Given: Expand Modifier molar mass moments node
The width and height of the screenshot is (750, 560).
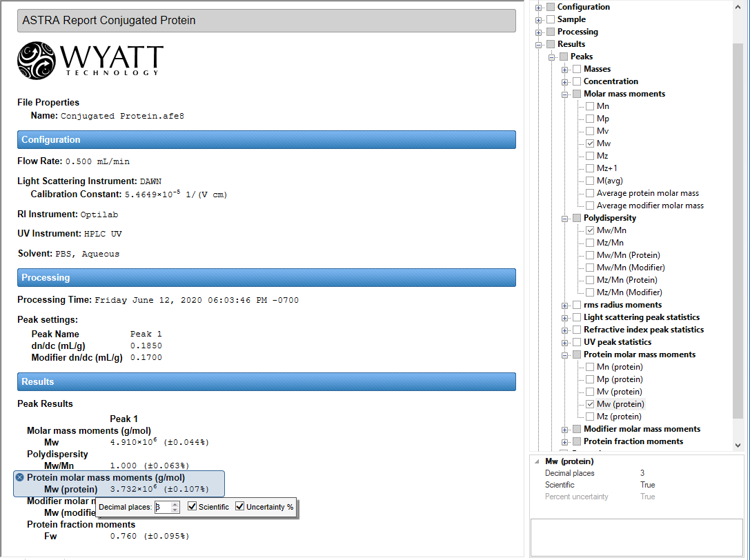Looking at the screenshot, I should pos(565,429).
